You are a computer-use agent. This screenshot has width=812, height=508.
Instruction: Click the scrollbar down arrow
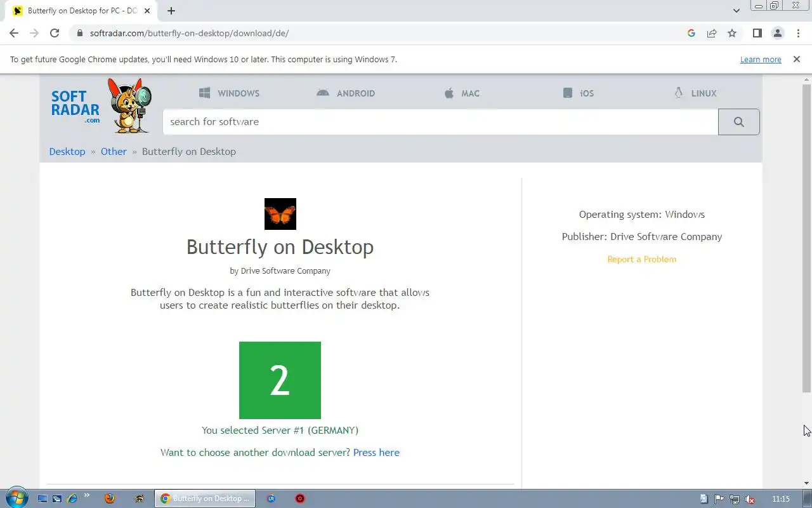coord(807,483)
